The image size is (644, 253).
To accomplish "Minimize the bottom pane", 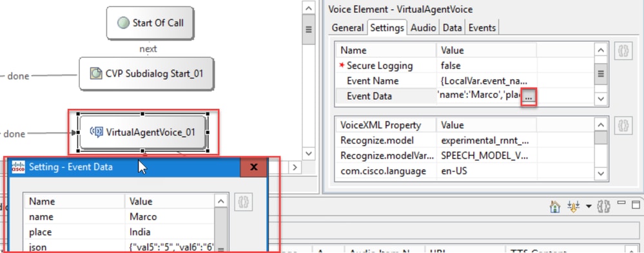I will pyautogui.click(x=622, y=203).
